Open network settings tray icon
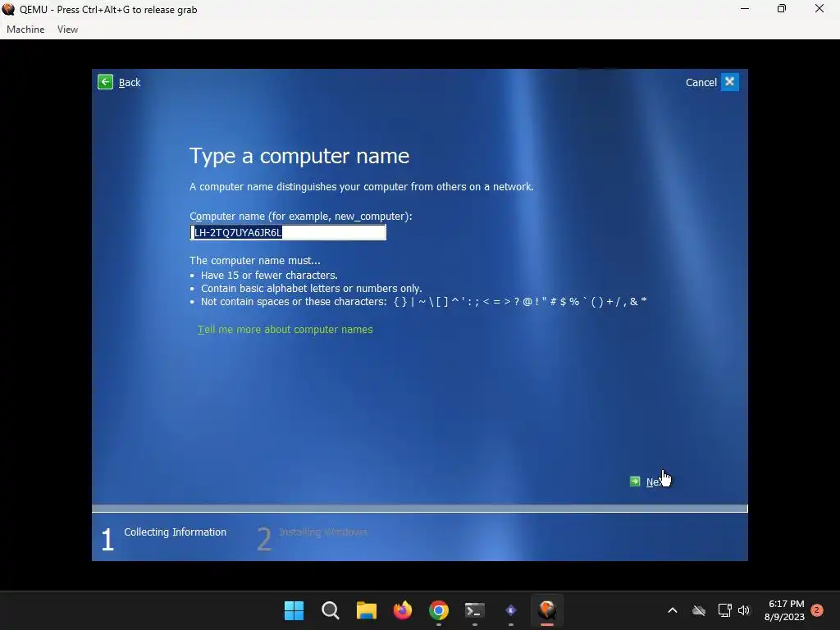Screen dimensions: 840x630 click(724, 610)
